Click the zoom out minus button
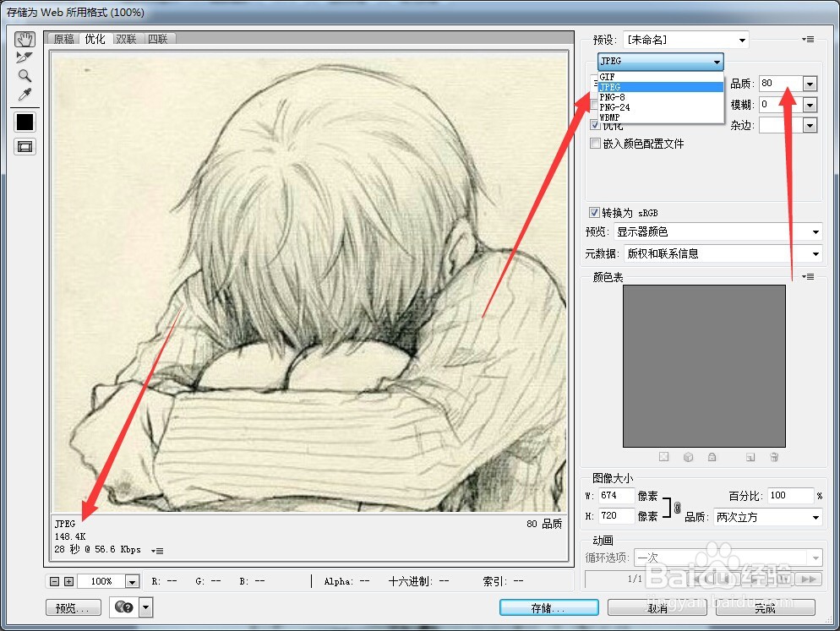Screen dimensions: 840x631 point(55,581)
